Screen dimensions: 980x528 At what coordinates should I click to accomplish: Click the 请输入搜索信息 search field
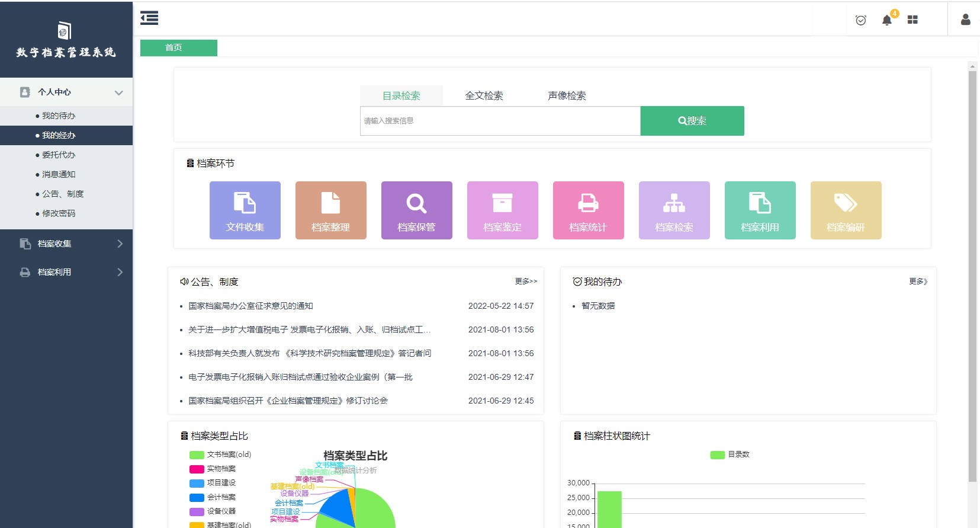(500, 121)
